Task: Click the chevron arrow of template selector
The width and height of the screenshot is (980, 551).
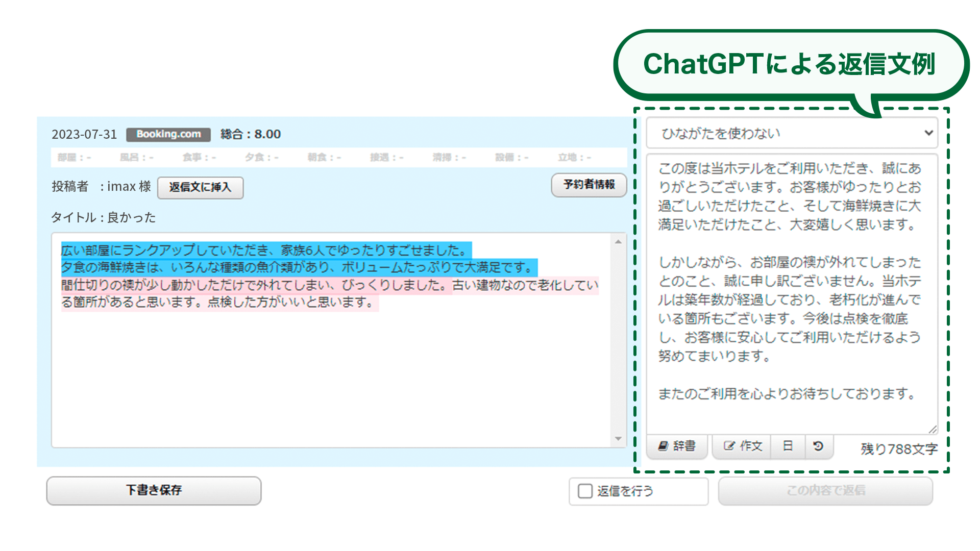Action: pyautogui.click(x=928, y=133)
